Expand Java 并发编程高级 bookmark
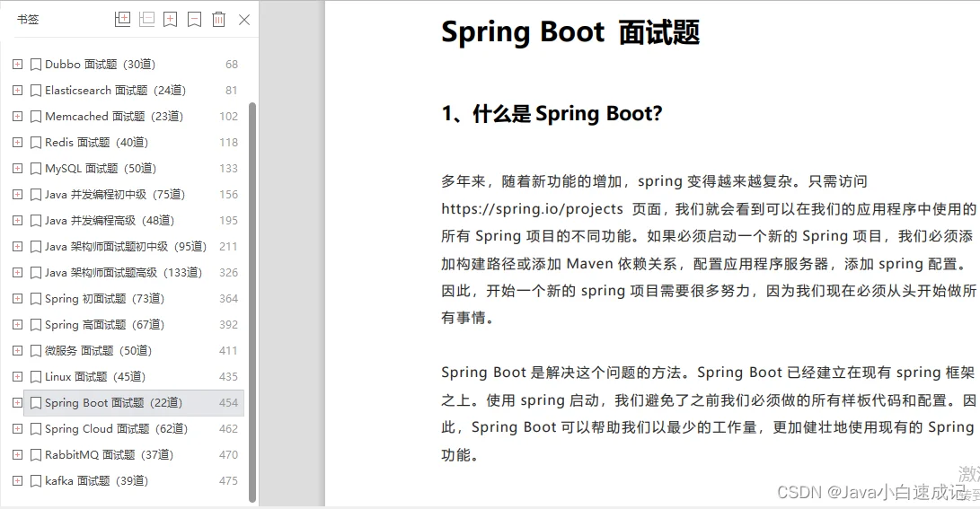The image size is (980, 509). click(17, 221)
